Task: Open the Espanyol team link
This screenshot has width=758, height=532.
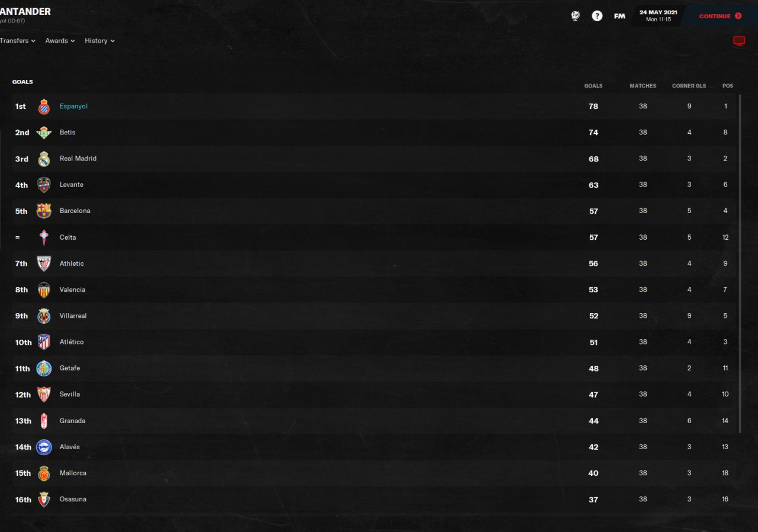Action: point(73,107)
